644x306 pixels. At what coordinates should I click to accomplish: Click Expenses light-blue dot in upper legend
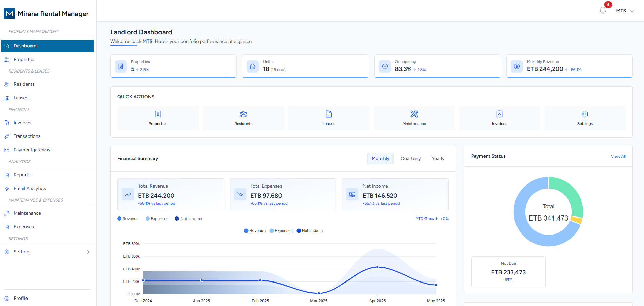148,219
